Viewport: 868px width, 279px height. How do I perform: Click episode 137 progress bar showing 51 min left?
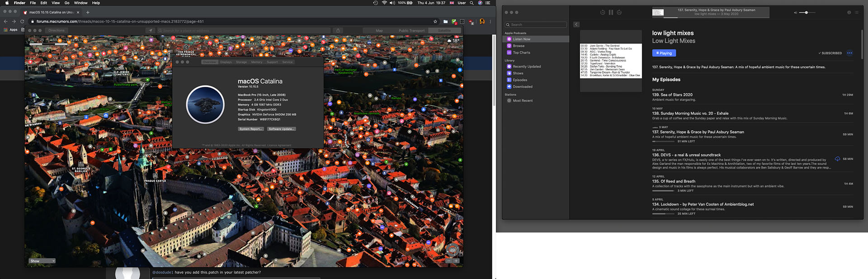click(663, 142)
